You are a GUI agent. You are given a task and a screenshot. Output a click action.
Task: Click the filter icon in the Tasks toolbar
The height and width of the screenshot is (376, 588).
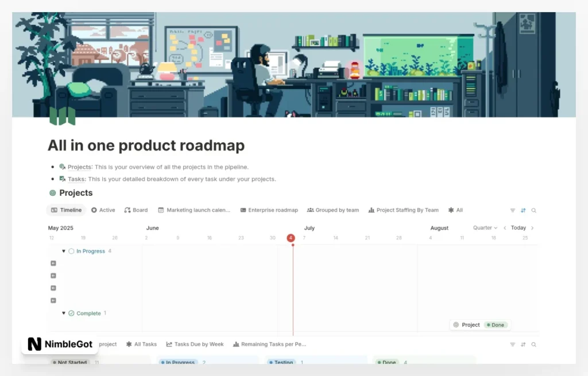pyautogui.click(x=513, y=344)
